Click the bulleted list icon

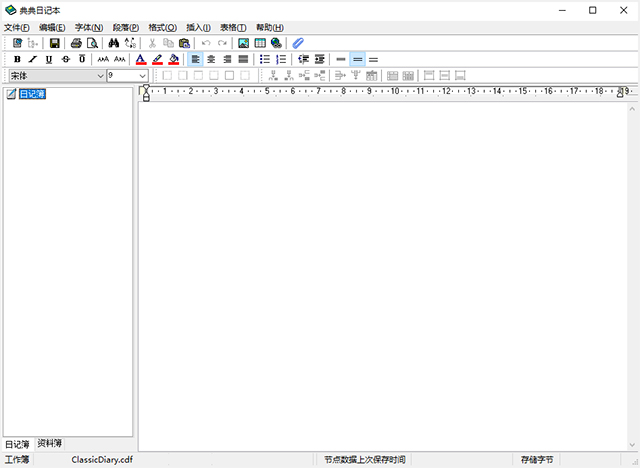pyautogui.click(x=265, y=59)
